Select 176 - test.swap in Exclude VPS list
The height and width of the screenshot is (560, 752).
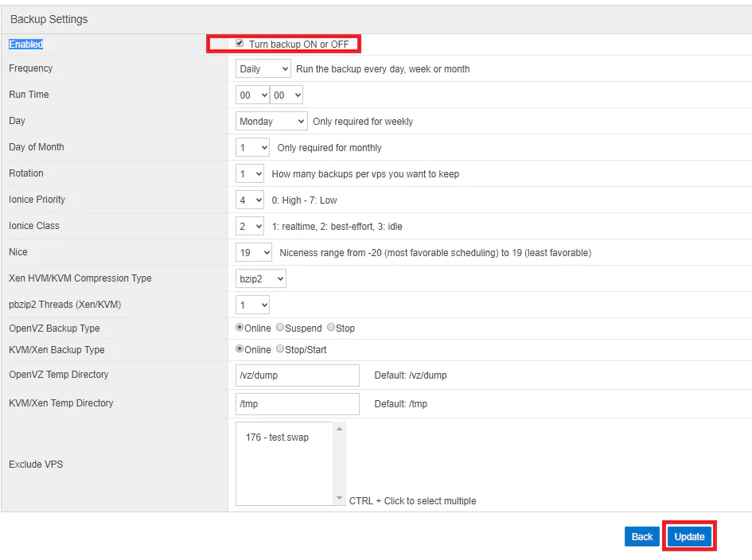[278, 437]
